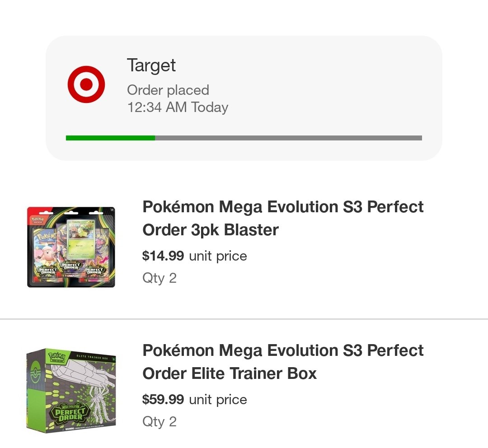Tap the "unit price" label beside $59.99
The width and height of the screenshot is (488, 448).
pos(218,400)
